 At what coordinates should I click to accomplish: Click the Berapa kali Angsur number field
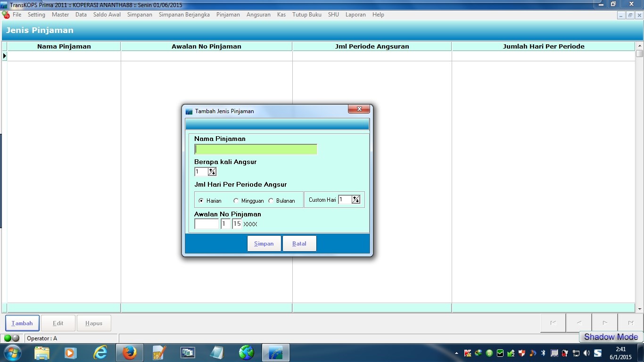click(201, 172)
